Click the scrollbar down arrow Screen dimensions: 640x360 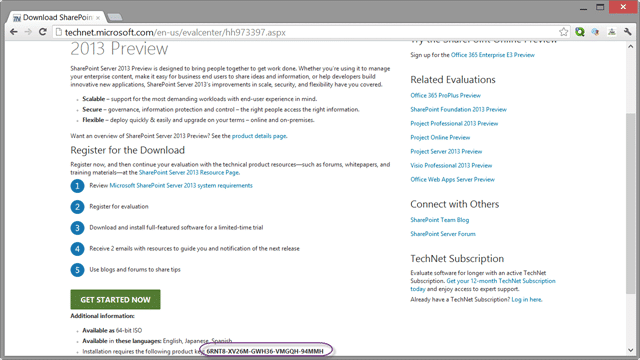coord(631,350)
